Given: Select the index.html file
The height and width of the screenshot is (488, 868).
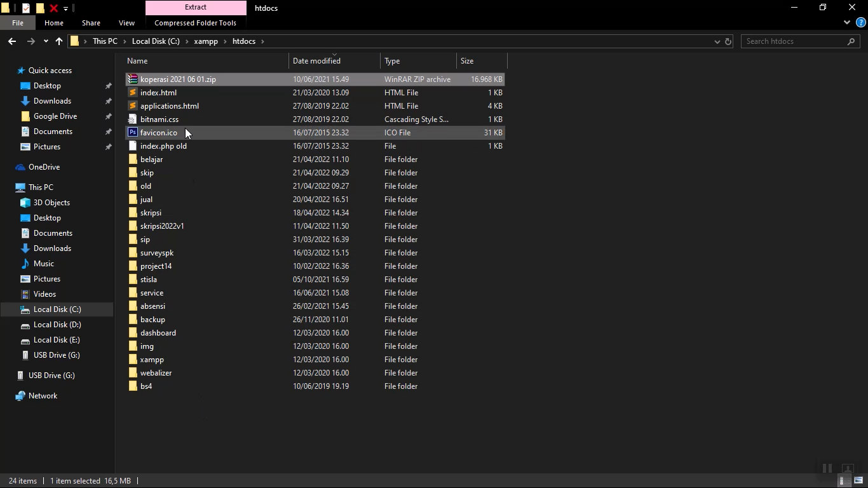Looking at the screenshot, I should [x=315, y=93].
